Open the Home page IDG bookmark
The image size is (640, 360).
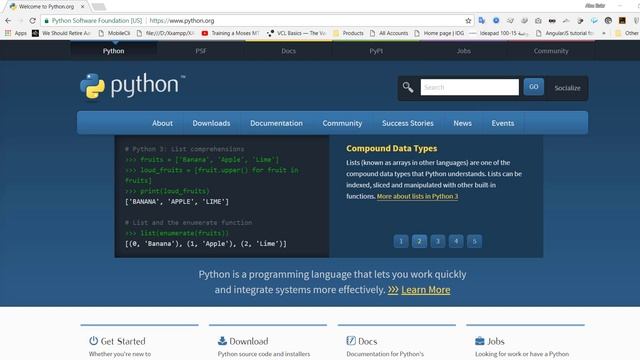pyautogui.click(x=439, y=33)
